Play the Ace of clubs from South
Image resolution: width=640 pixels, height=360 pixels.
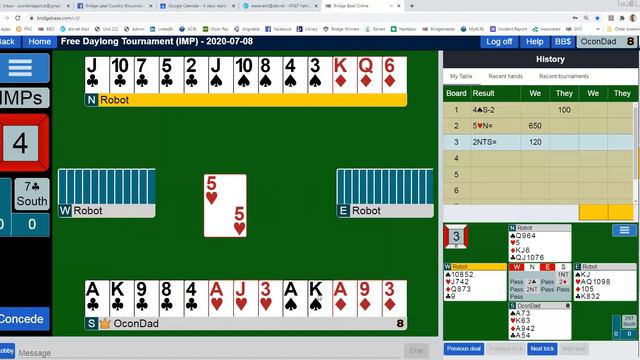[97, 298]
